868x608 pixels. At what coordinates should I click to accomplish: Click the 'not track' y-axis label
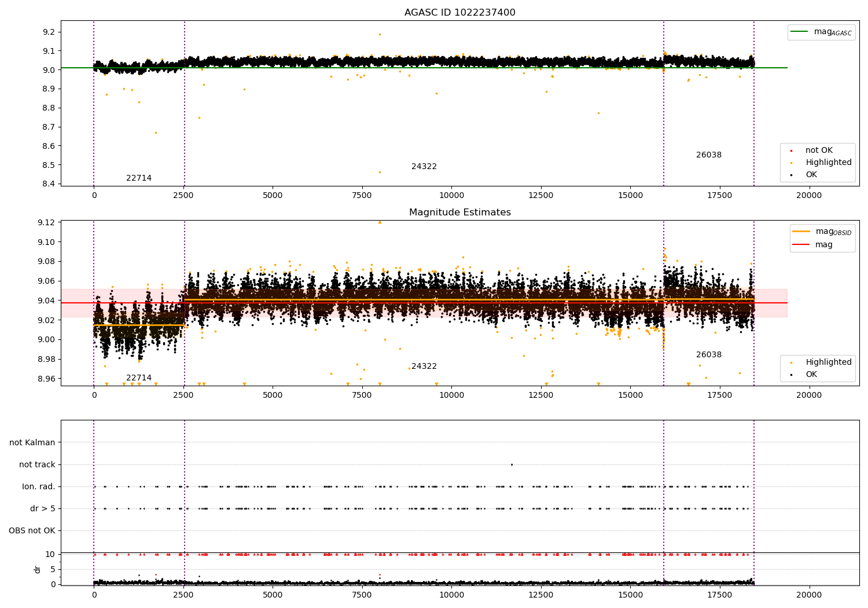click(37, 465)
